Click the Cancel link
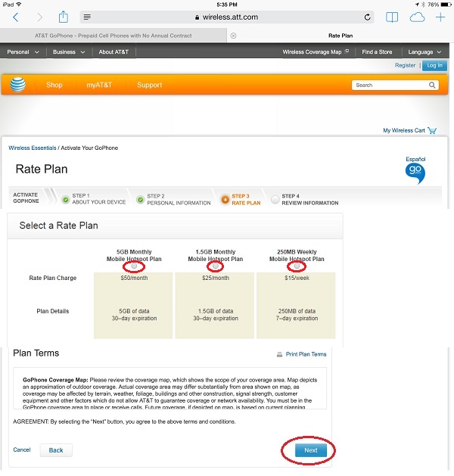The image size is (454, 476). (x=21, y=450)
